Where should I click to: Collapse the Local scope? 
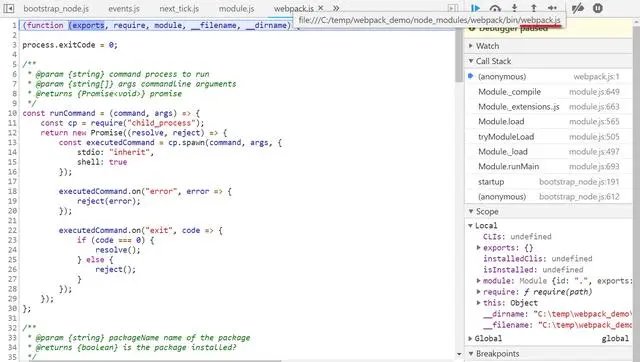470,226
